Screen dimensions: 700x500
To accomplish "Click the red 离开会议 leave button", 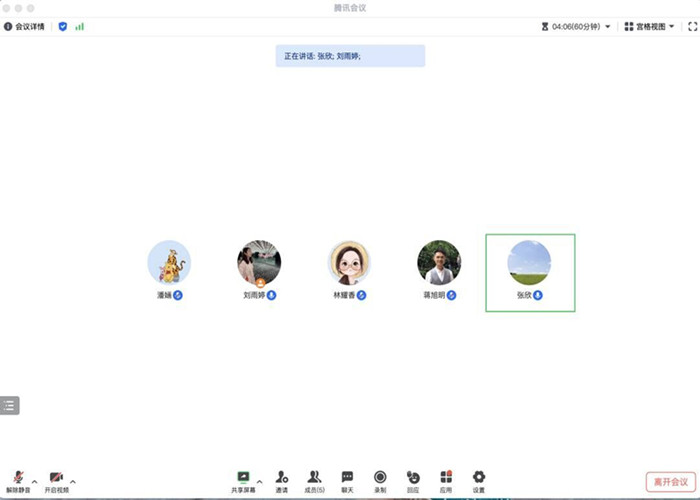I will [x=668, y=481].
